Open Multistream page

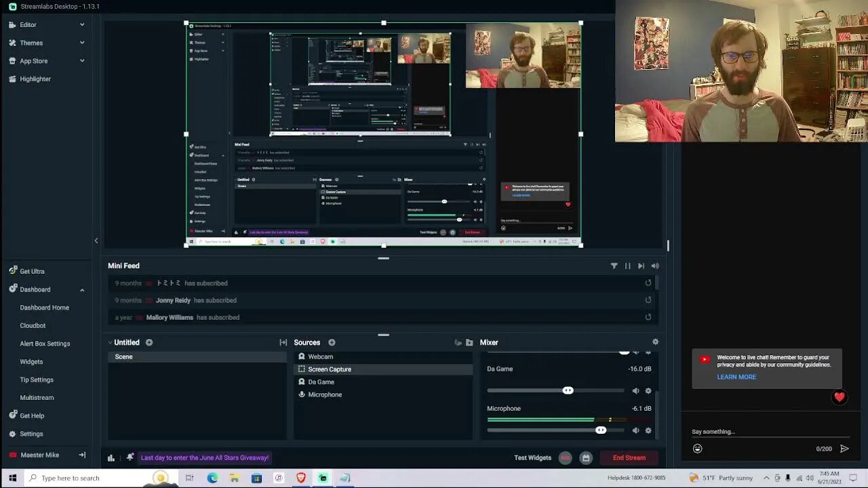pos(37,398)
